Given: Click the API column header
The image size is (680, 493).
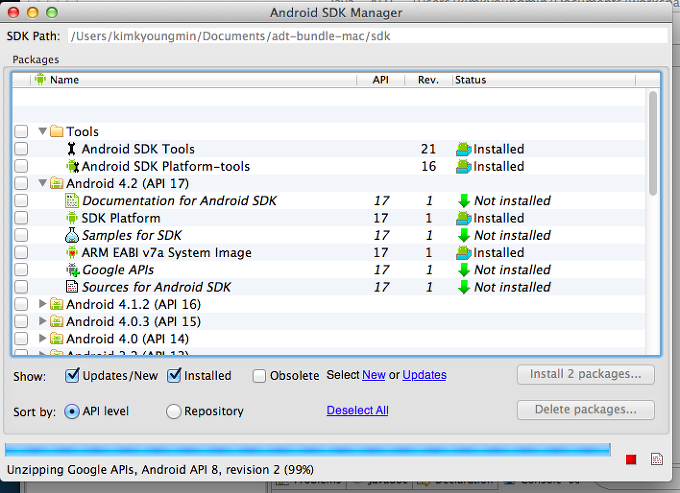Looking at the screenshot, I should tap(380, 80).
